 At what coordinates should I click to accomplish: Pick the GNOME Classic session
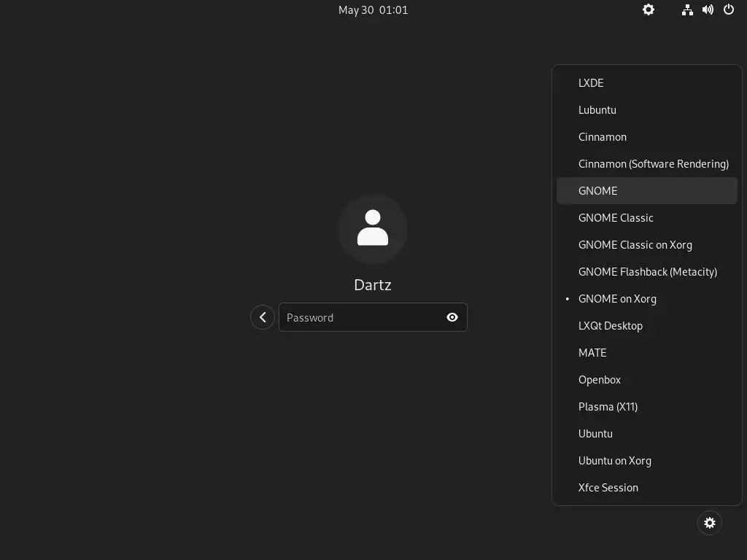tap(647, 218)
